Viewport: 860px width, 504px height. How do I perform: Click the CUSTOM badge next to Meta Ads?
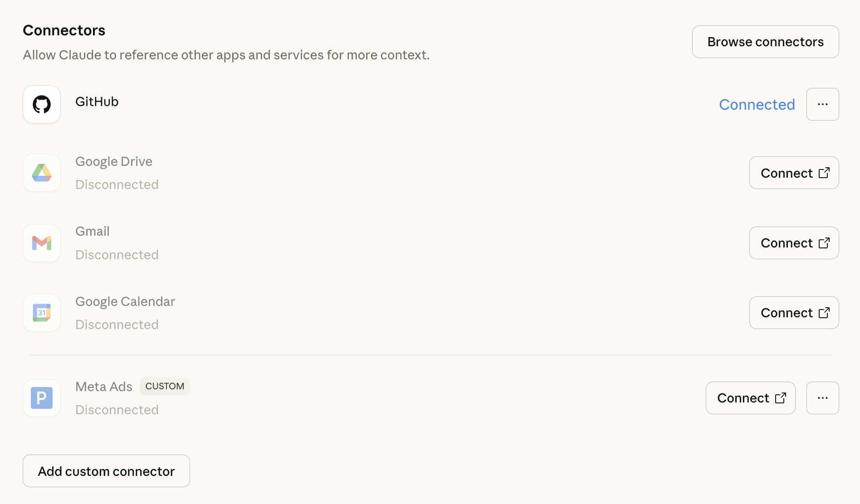165,386
